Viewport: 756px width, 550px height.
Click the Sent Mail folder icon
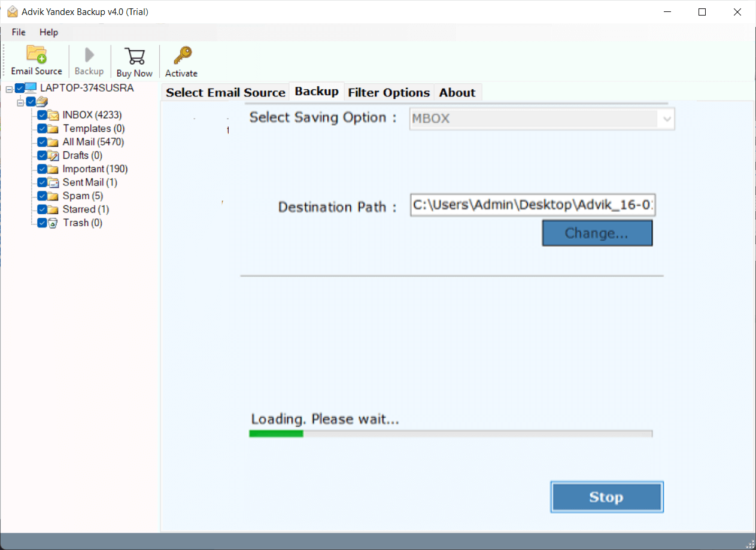click(53, 183)
